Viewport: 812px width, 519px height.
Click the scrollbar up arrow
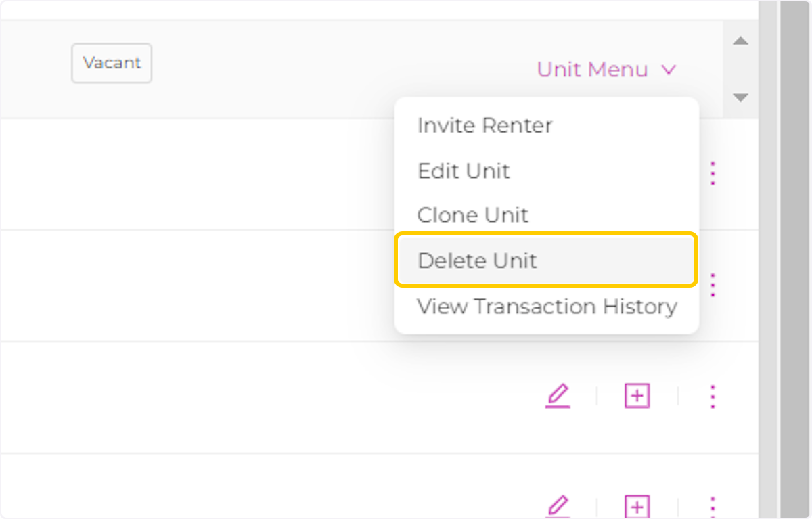pos(740,41)
